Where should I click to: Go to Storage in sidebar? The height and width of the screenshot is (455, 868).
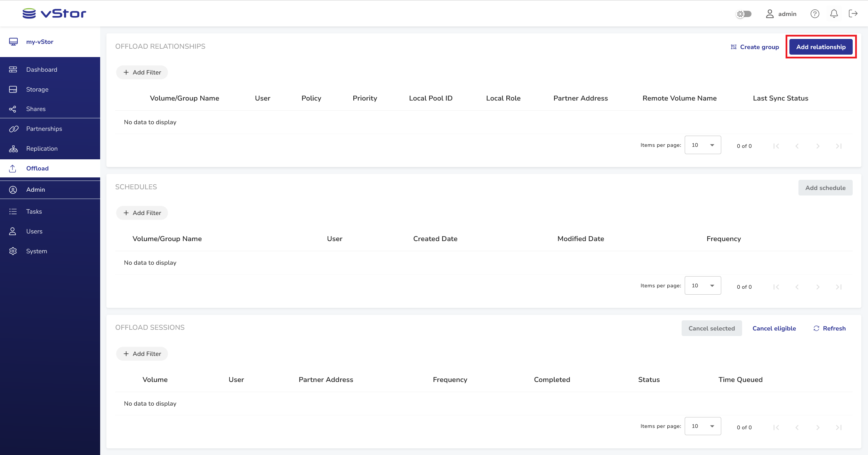coord(37,89)
